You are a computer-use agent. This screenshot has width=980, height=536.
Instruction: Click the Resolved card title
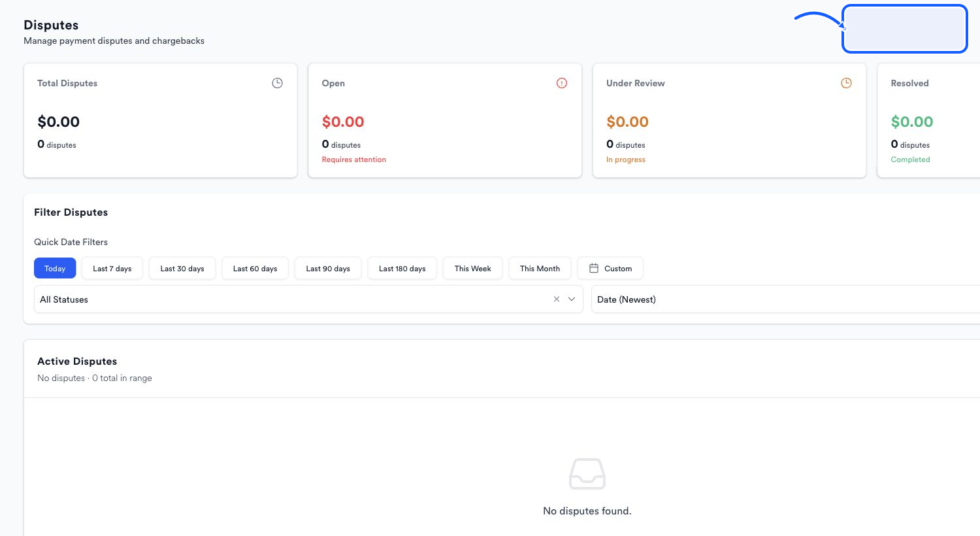tap(909, 83)
